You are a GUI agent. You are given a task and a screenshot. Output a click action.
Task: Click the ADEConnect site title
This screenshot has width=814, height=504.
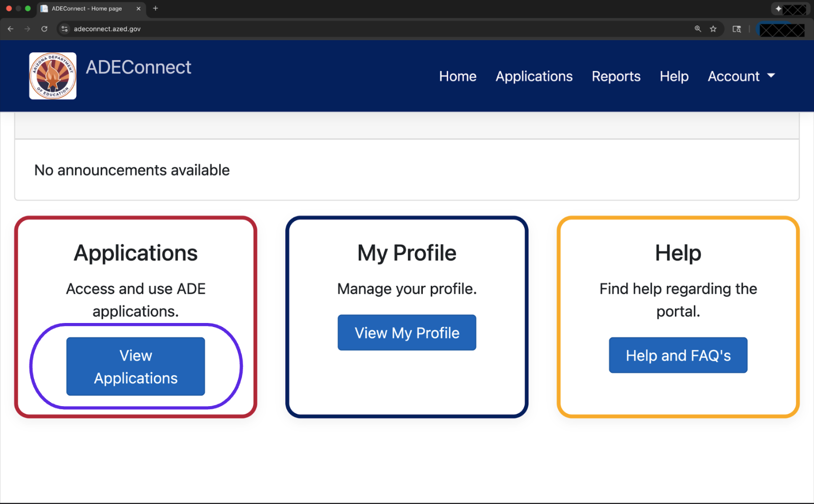tap(139, 67)
